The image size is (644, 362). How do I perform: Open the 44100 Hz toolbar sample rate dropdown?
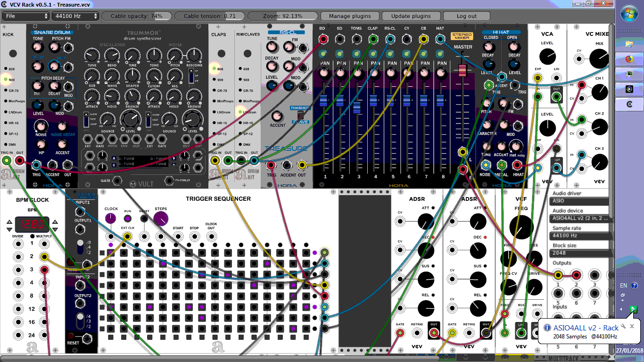pyautogui.click(x=75, y=16)
